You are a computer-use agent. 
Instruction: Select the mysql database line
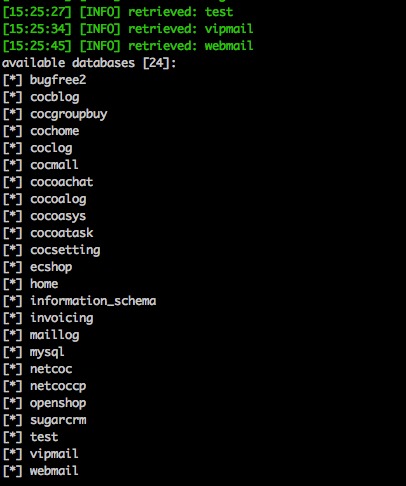point(47,352)
